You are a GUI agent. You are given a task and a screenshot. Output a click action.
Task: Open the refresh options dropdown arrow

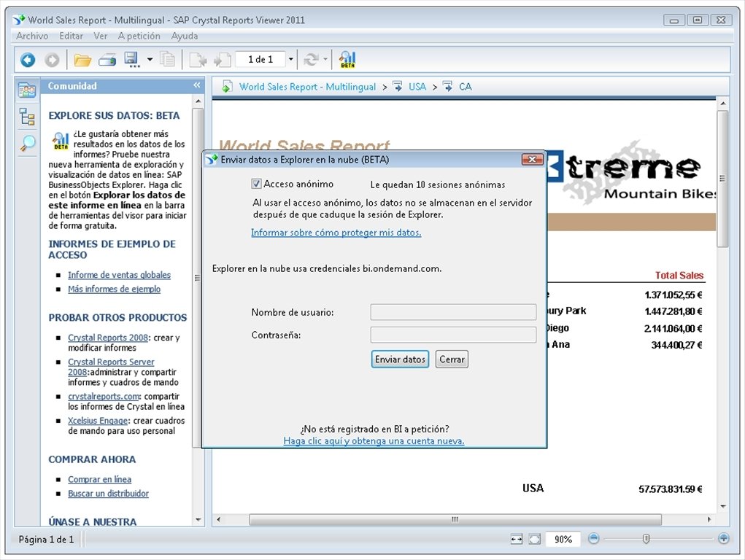point(325,60)
